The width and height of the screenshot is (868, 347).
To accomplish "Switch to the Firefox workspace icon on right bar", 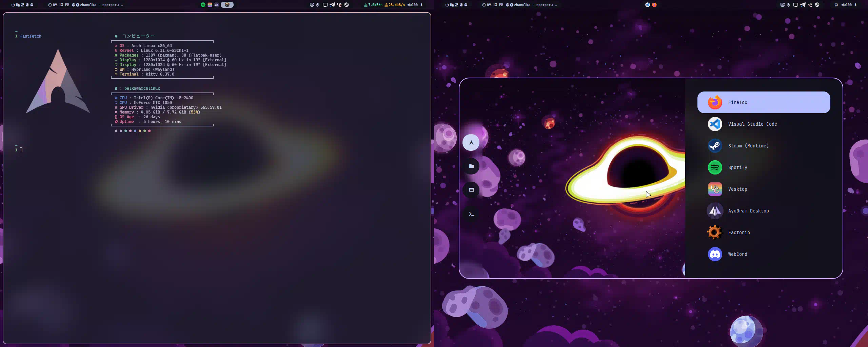I will [654, 5].
